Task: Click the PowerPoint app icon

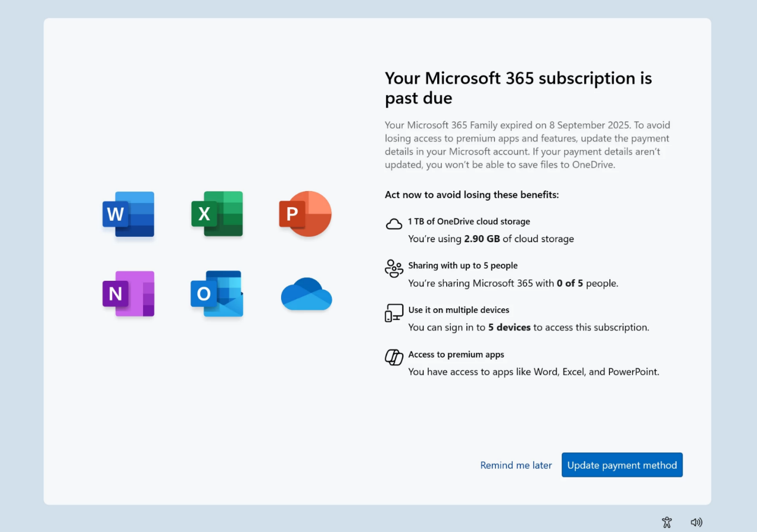Action: click(x=305, y=214)
